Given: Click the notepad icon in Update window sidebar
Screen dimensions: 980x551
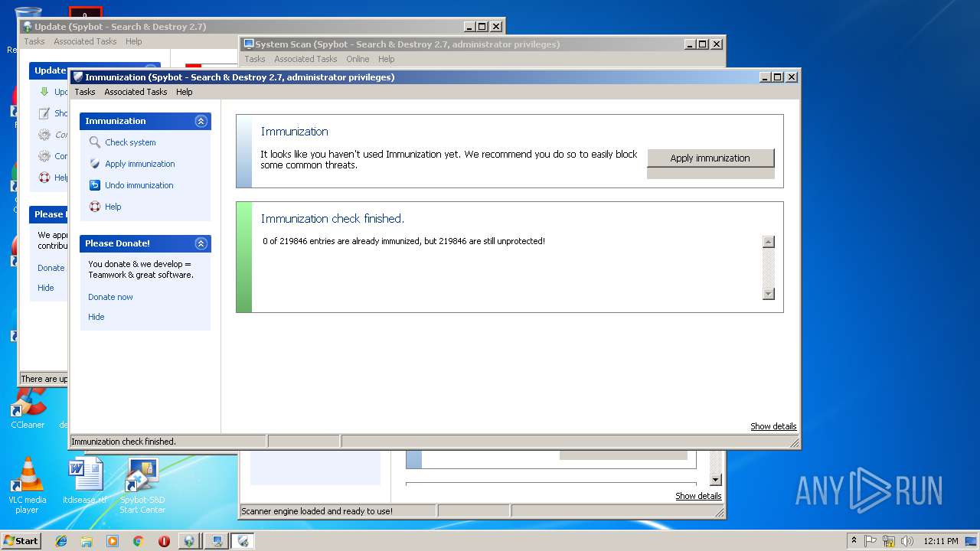Looking at the screenshot, I should click(x=44, y=113).
